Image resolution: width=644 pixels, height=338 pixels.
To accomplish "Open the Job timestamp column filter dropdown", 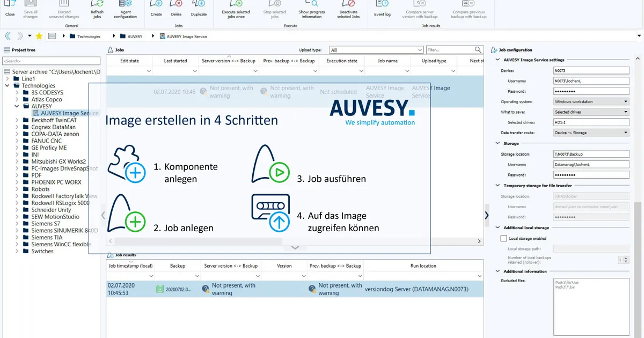I will 151,276.
